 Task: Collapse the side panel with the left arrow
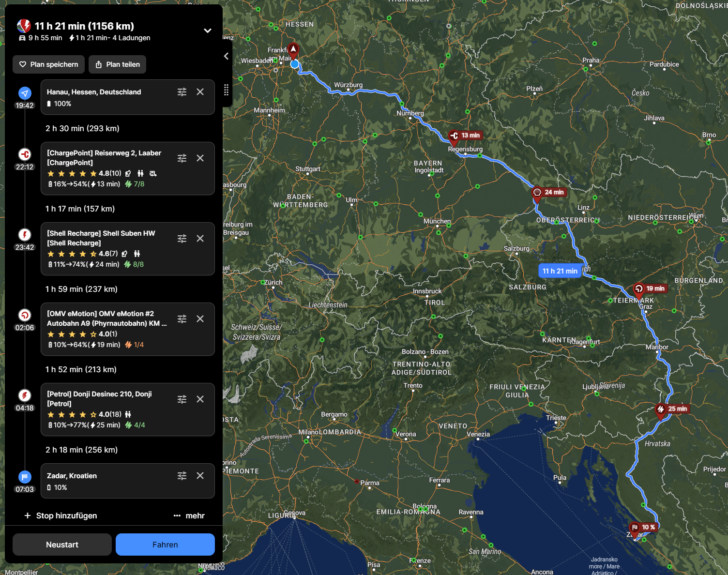(x=227, y=56)
